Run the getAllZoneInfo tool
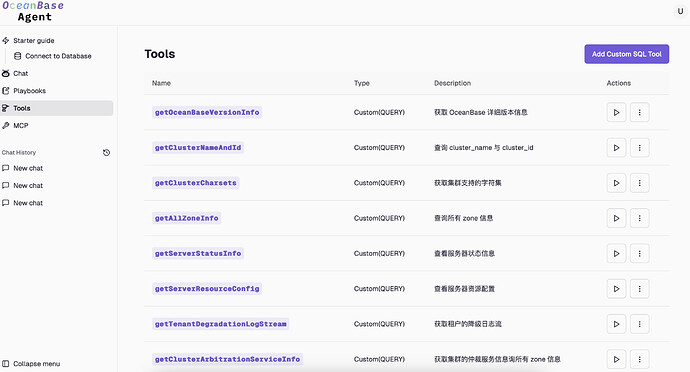This screenshot has height=372, width=690. tap(616, 218)
